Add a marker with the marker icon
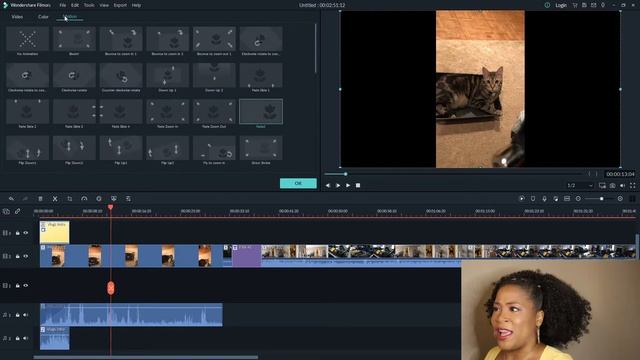The image size is (640, 360). 533,199
